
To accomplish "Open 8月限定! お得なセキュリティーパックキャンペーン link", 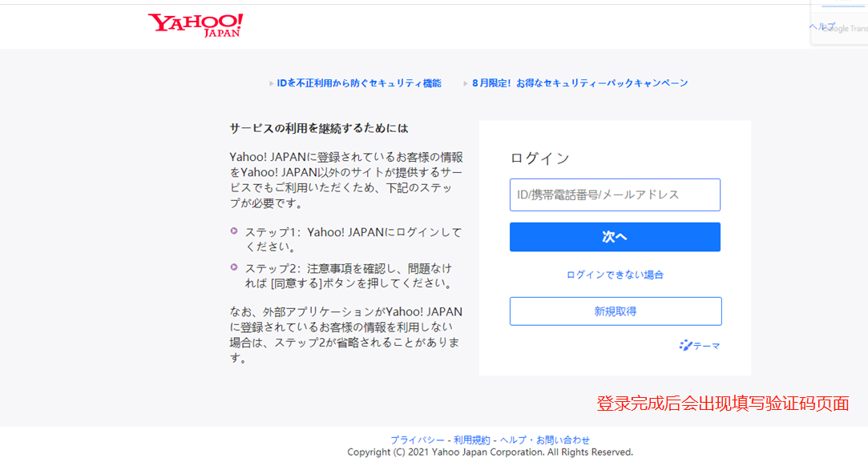I will [579, 83].
